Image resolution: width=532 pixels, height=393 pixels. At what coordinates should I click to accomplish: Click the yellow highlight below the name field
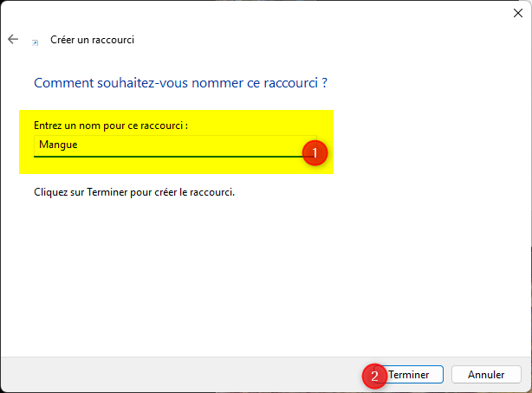point(173,166)
